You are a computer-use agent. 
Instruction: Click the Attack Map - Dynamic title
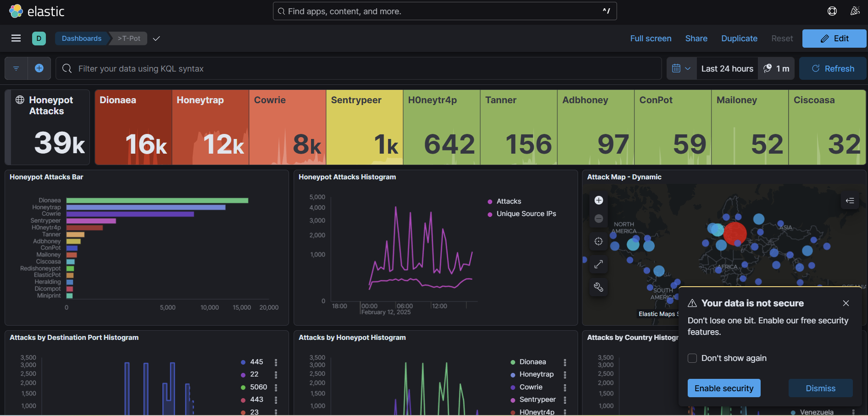tap(624, 177)
